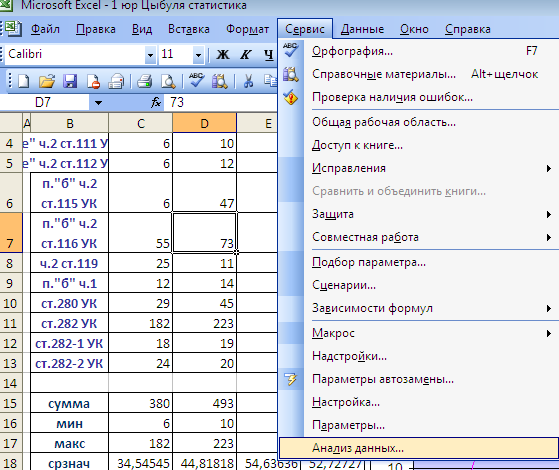Click cell labeled ст.282-1 УК
559x470 pixels.
click(70, 343)
